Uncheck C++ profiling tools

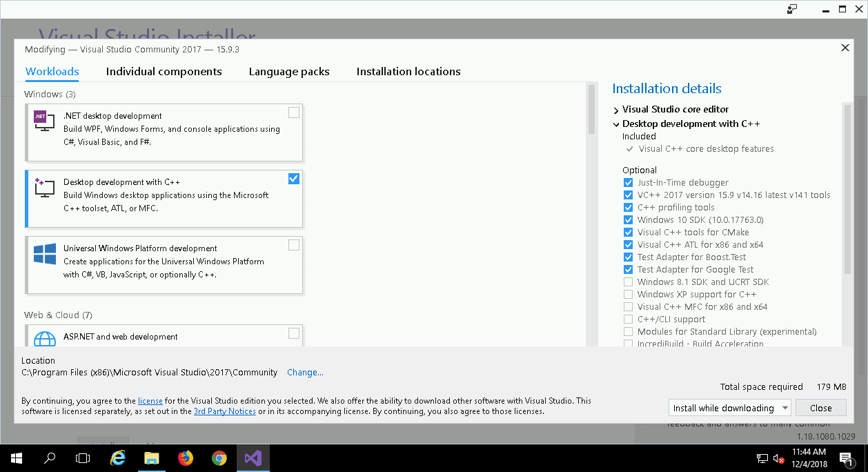628,208
